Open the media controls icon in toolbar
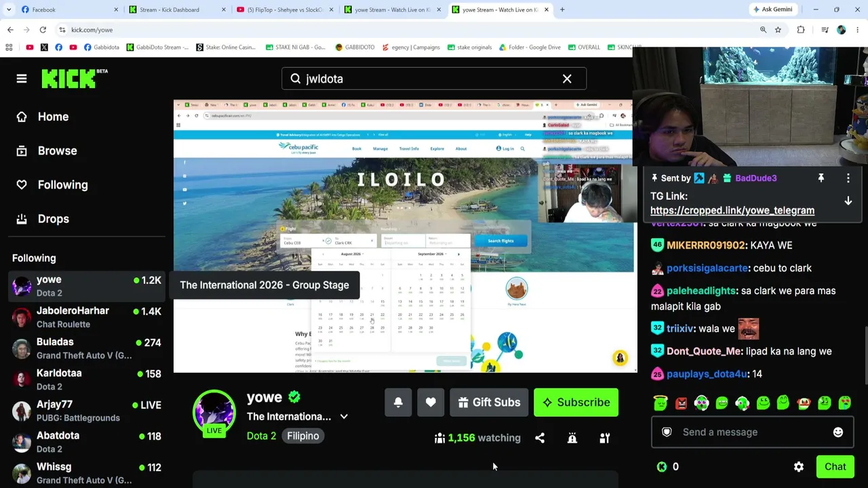The image size is (868, 488). click(825, 30)
